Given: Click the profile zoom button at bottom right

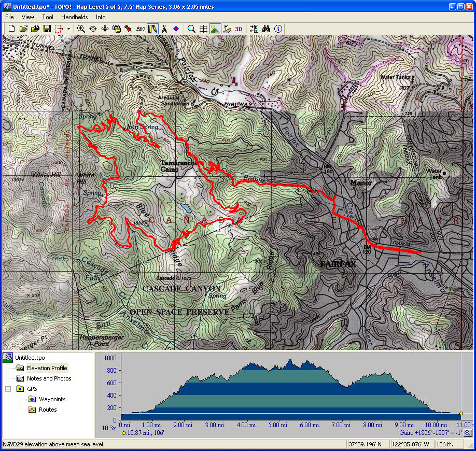Looking at the screenshot, I should [x=467, y=433].
